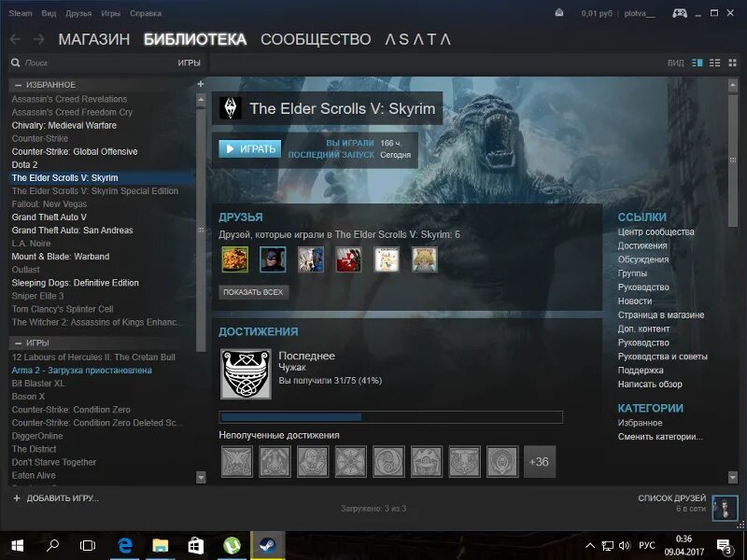
Task: Open the ASATA profile tab
Action: click(417, 39)
